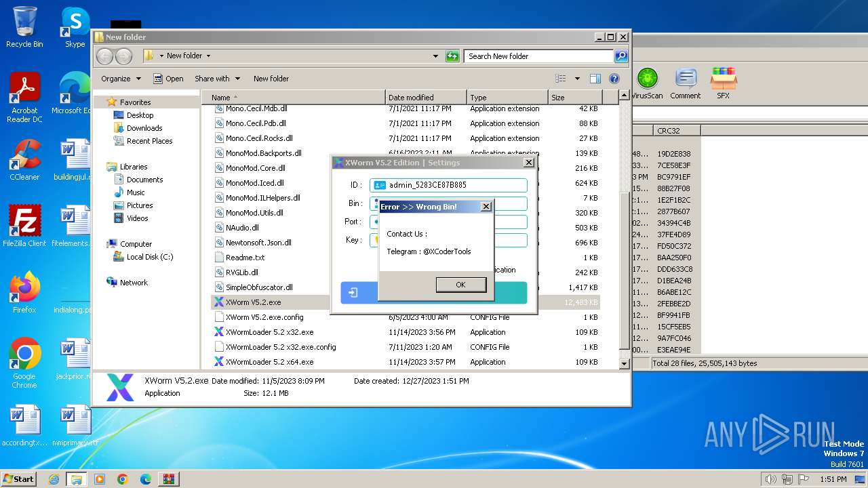
Task: Sort by Date modified column header
Action: point(426,98)
